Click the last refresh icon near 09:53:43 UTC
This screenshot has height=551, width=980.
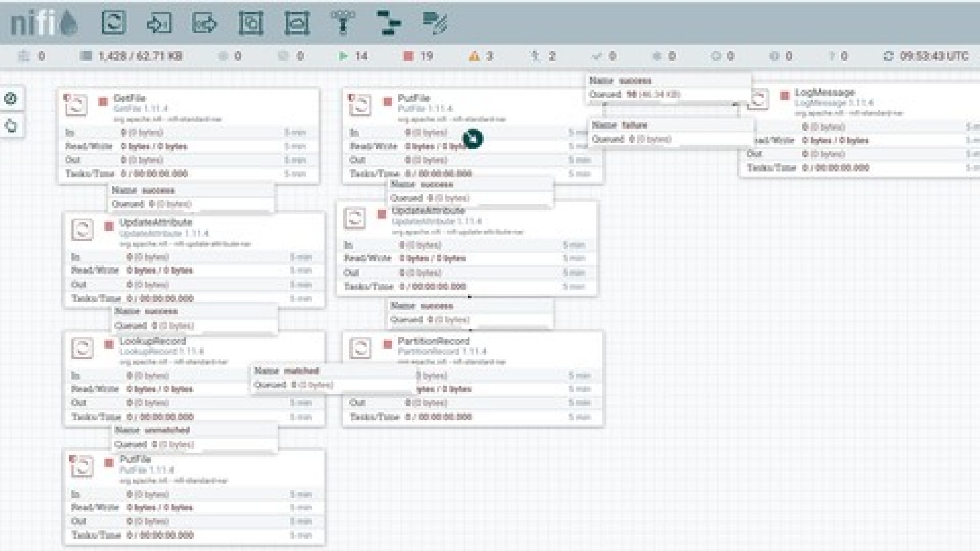click(889, 56)
